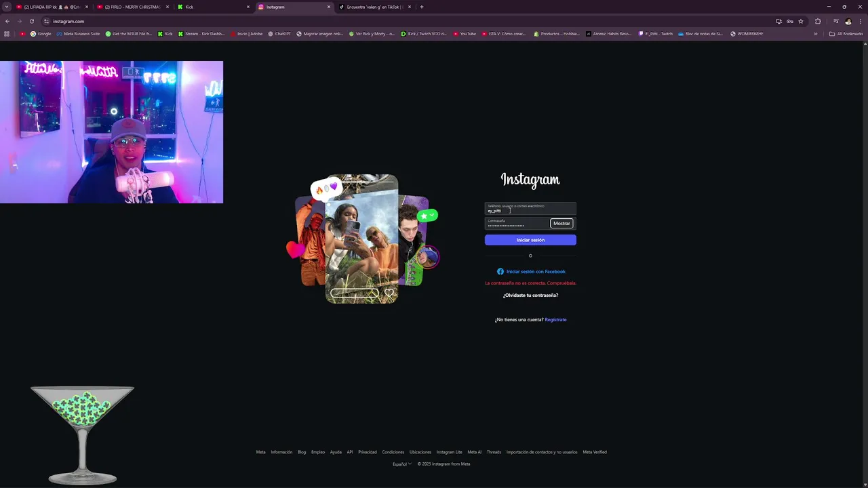Toggle password visibility with Mostrar
Viewport: 868px width, 488px height.
(561, 224)
